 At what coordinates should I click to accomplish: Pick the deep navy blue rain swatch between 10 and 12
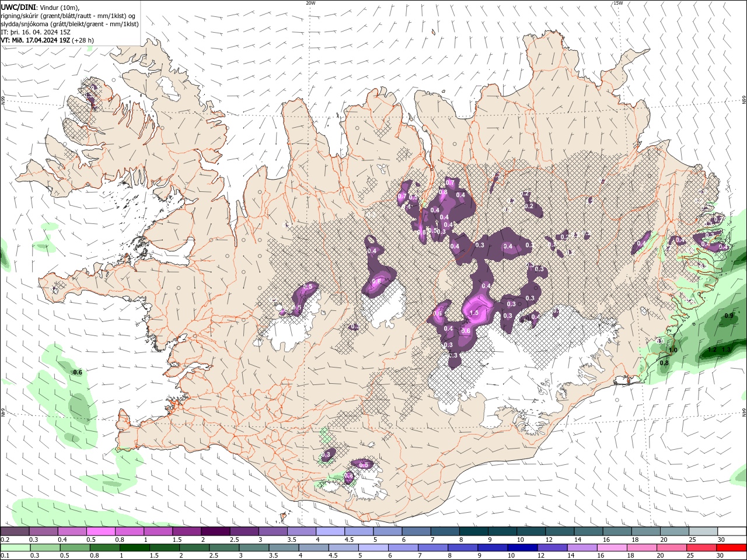click(x=522, y=548)
